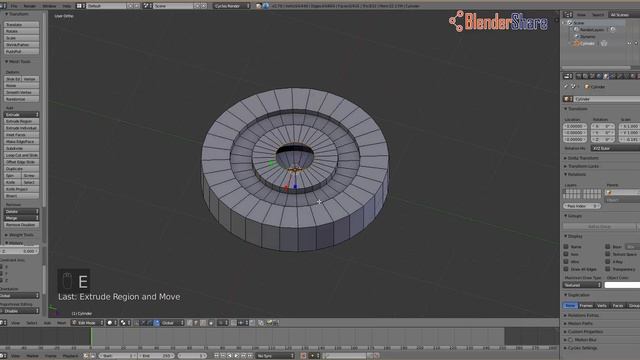Click the Subdivide button
Screen dimensions: 640x360
pyautogui.click(x=21, y=148)
